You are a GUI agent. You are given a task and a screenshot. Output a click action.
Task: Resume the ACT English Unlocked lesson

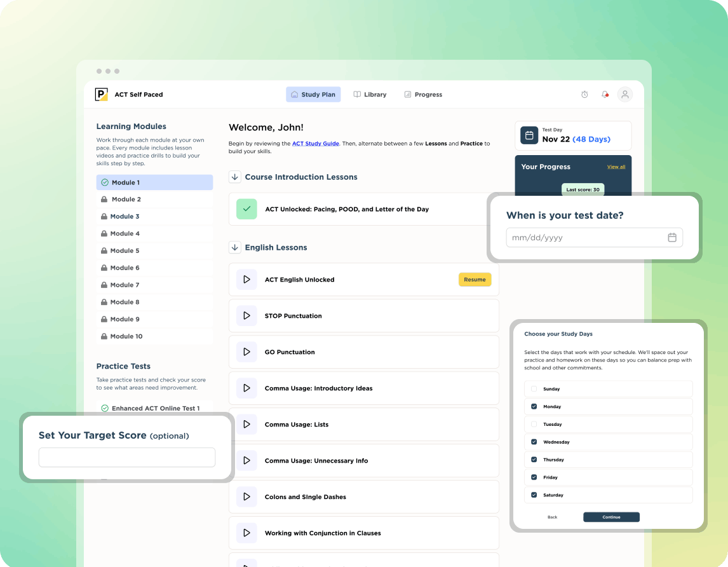475,279
